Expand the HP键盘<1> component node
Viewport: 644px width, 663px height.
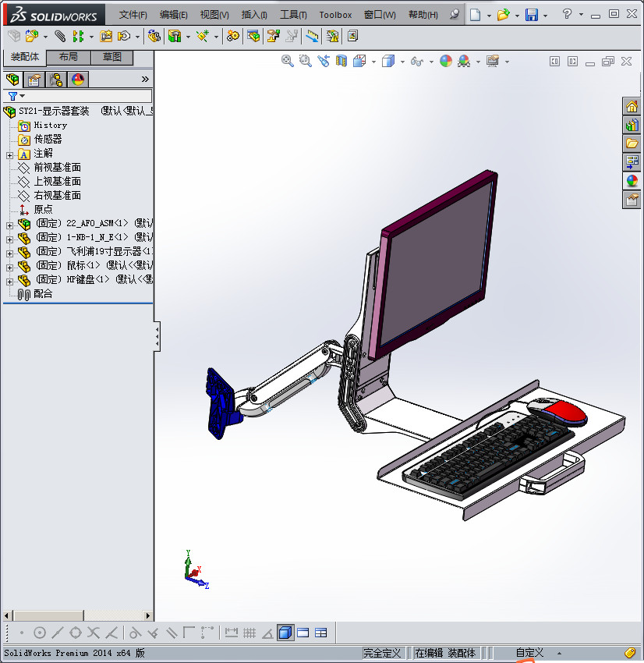(9, 282)
